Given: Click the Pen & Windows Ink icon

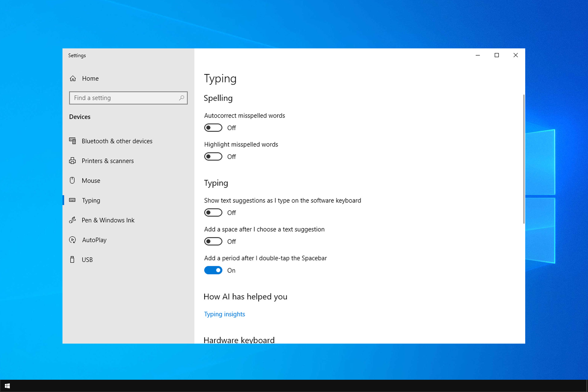Looking at the screenshot, I should click(x=73, y=220).
